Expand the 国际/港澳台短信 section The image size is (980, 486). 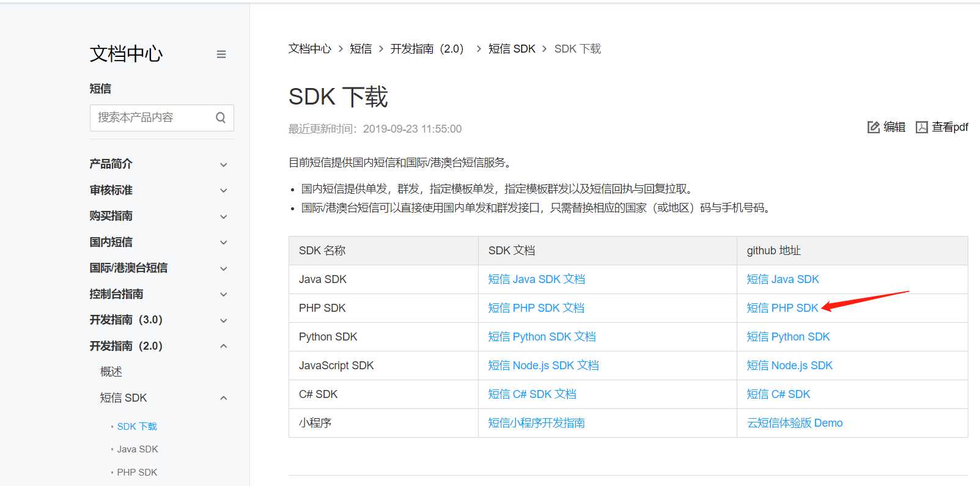tap(224, 269)
